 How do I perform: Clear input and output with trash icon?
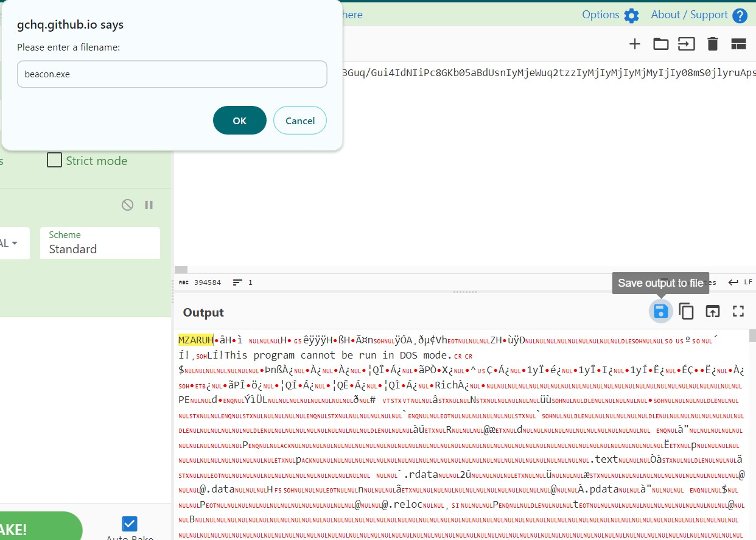tap(713, 44)
